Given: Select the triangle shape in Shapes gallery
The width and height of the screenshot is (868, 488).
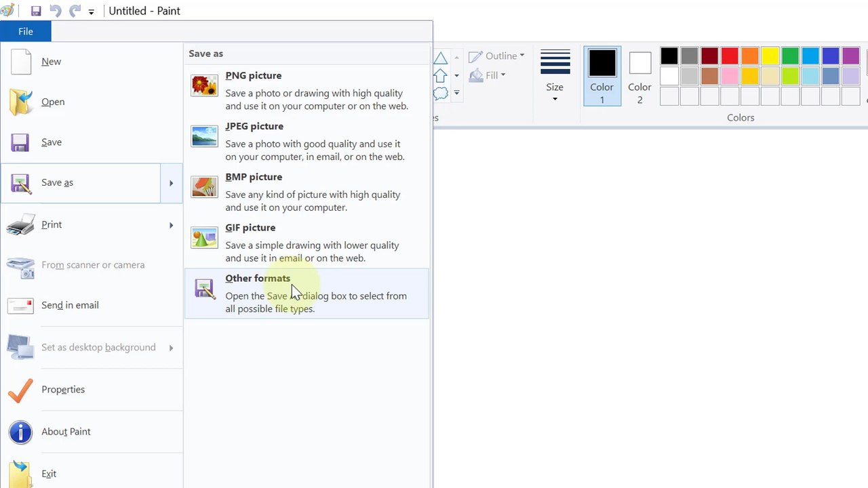Looking at the screenshot, I should [x=441, y=58].
